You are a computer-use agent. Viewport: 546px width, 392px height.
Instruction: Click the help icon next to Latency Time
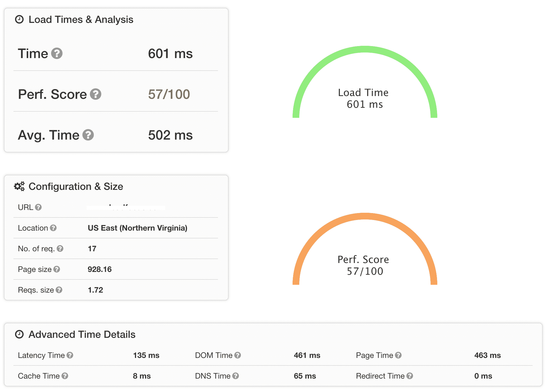pos(70,355)
